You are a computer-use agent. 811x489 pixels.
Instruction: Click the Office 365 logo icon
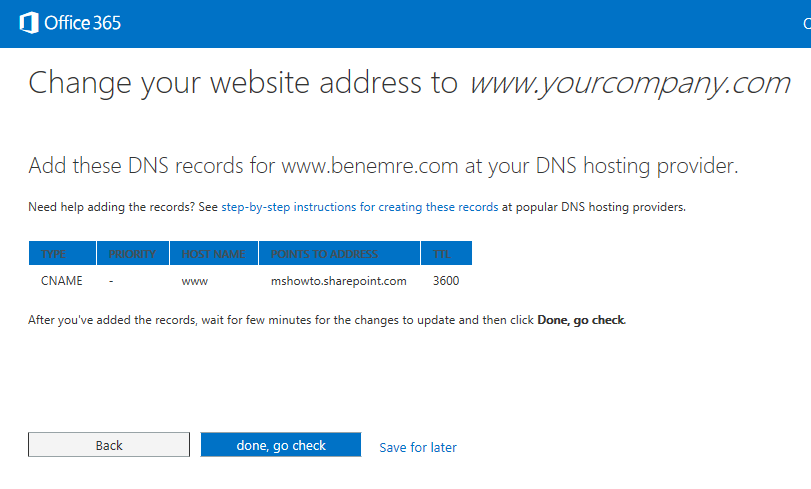coord(29,23)
